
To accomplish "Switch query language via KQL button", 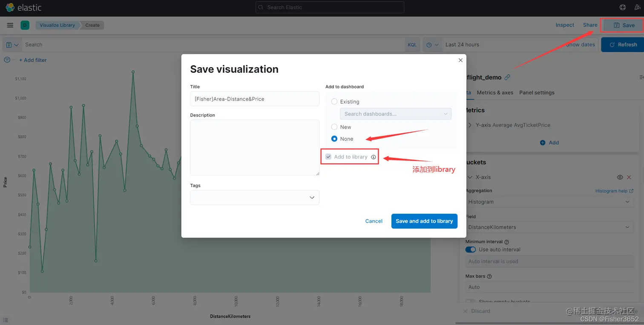I will click(412, 44).
